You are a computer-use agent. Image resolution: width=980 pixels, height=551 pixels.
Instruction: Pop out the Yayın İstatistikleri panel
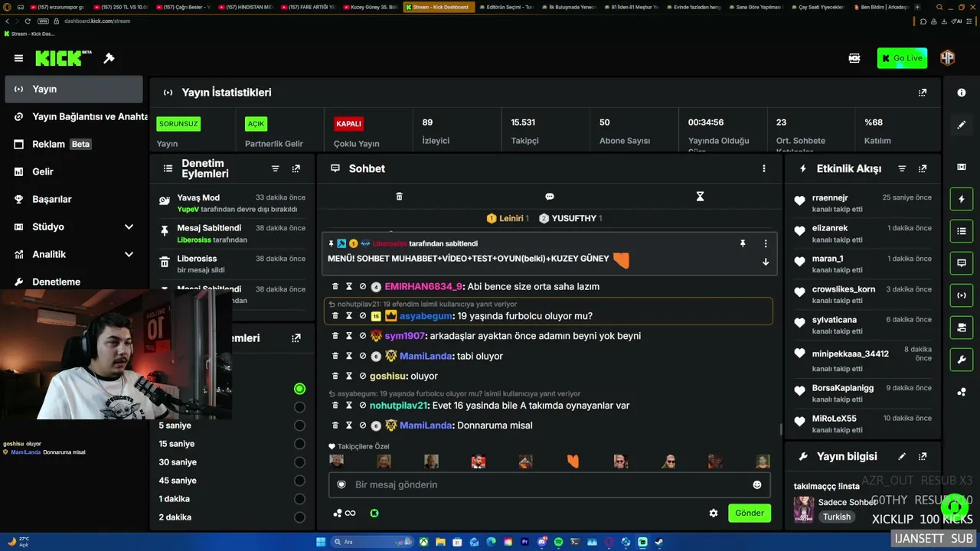923,93
